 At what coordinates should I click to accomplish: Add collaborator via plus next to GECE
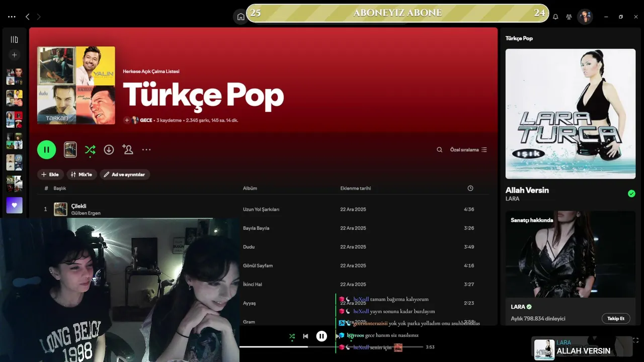pyautogui.click(x=127, y=120)
